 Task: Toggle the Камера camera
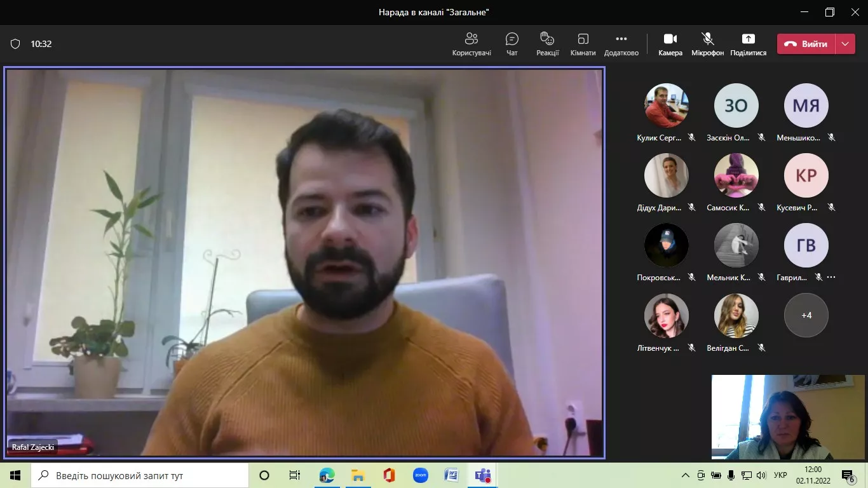pos(670,44)
